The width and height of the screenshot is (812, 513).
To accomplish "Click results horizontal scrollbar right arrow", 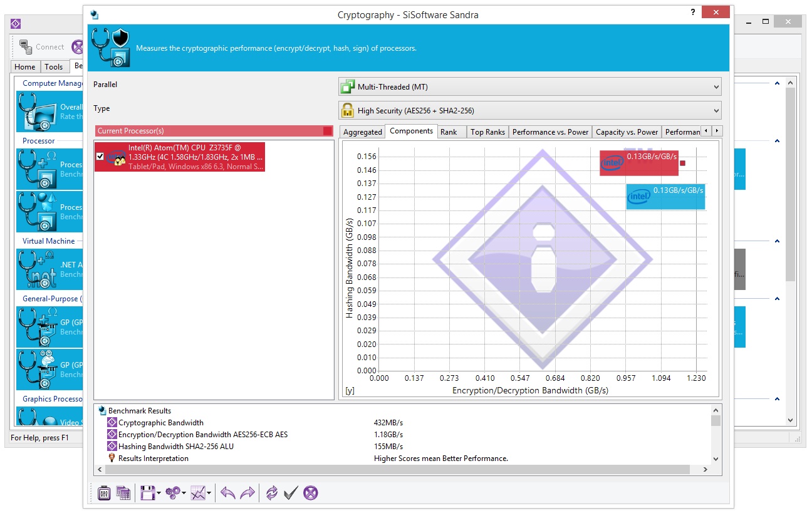I will pos(705,470).
